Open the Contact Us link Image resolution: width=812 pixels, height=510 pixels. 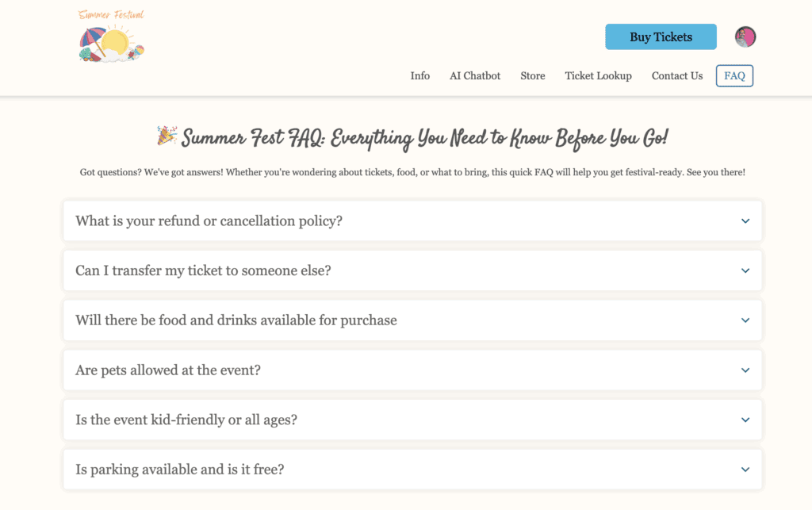676,76
